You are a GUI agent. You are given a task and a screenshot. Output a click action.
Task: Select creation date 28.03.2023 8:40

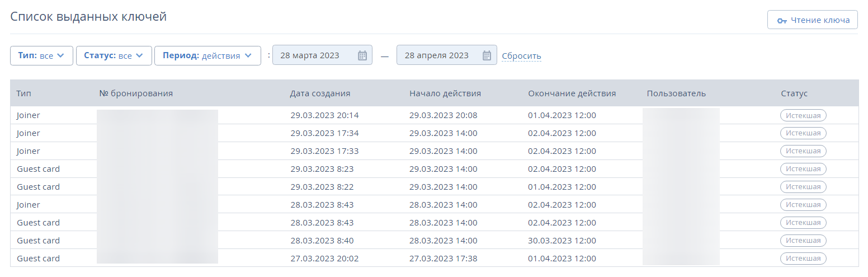pyautogui.click(x=322, y=241)
